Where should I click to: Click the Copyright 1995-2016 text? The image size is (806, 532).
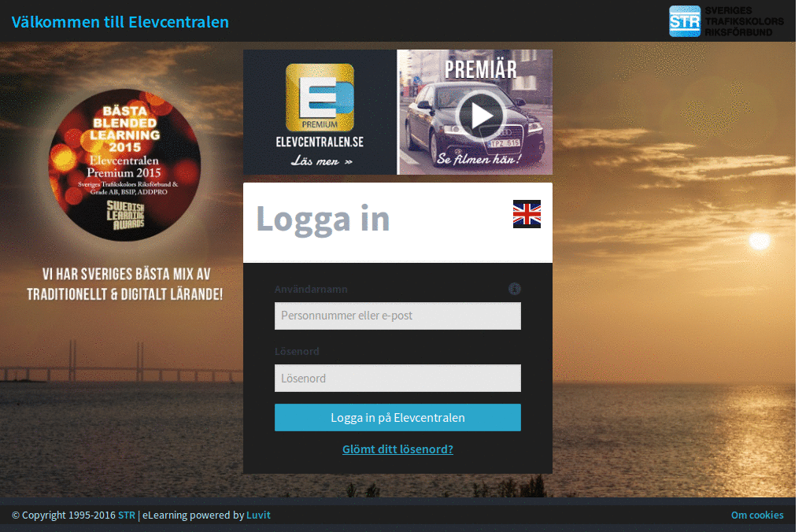(x=64, y=515)
